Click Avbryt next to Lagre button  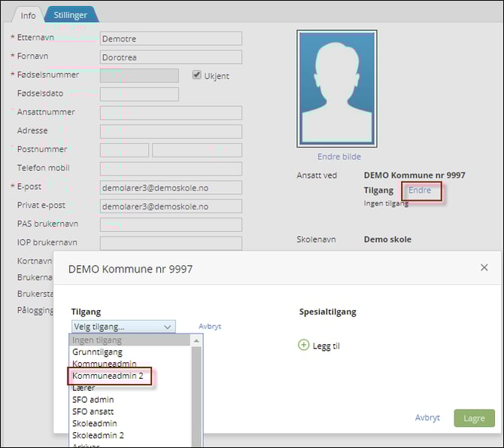point(427,418)
